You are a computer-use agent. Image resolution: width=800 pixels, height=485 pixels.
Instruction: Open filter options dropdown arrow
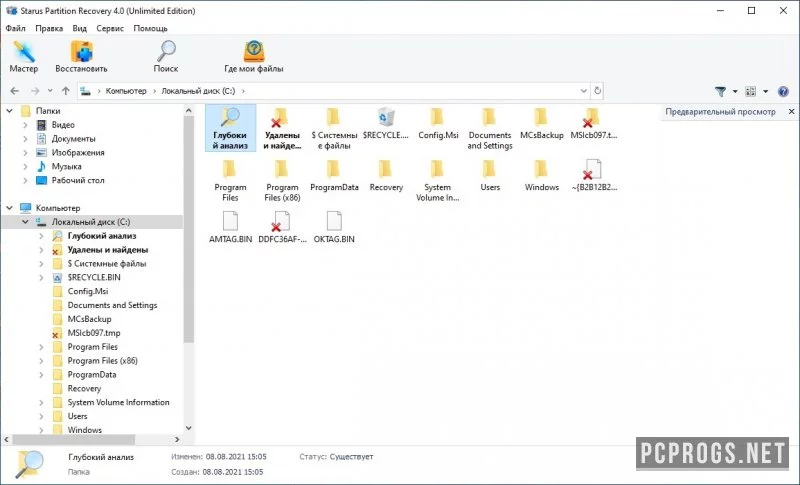[x=735, y=91]
